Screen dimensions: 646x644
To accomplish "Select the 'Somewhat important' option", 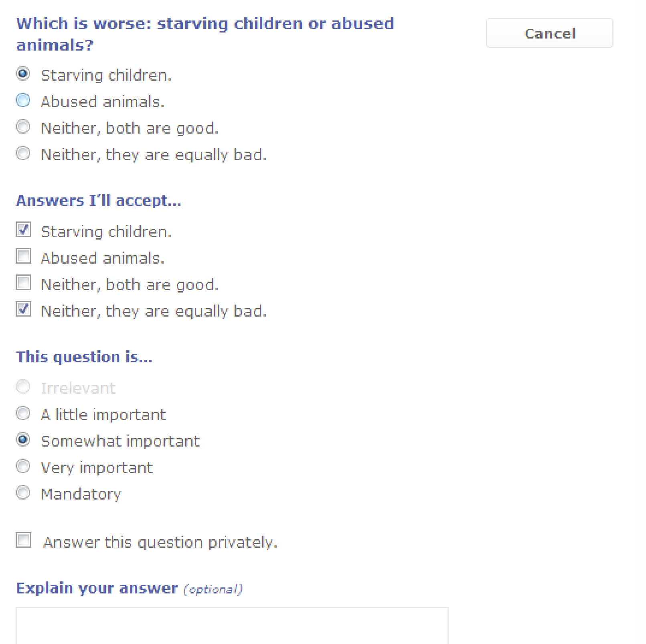I will pyautogui.click(x=23, y=440).
